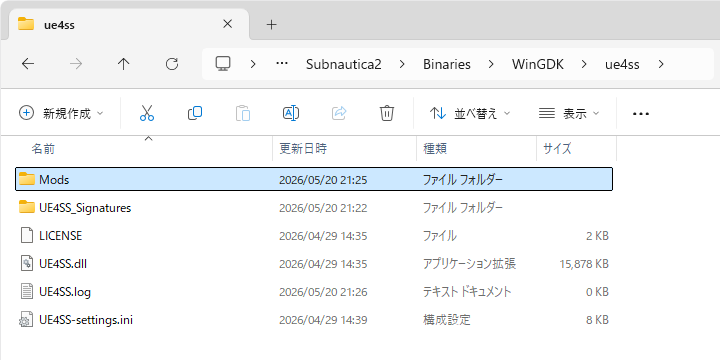Go up one folder level

pos(124,64)
